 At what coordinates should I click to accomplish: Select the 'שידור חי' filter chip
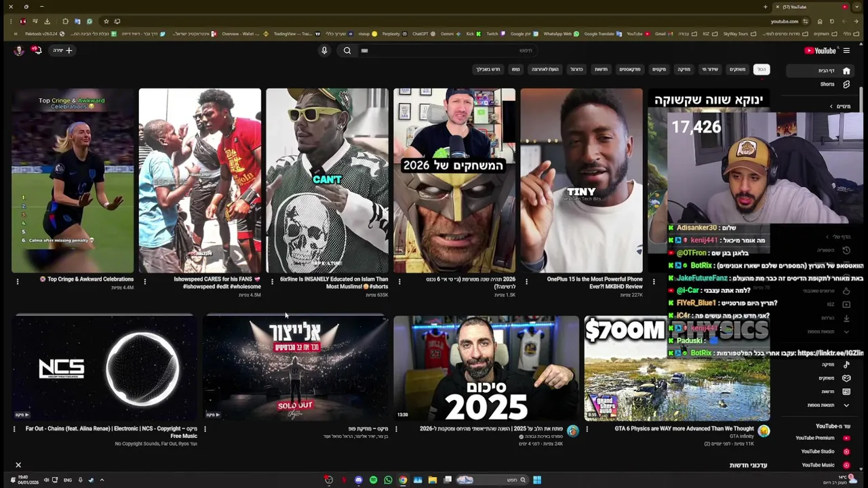(709, 69)
